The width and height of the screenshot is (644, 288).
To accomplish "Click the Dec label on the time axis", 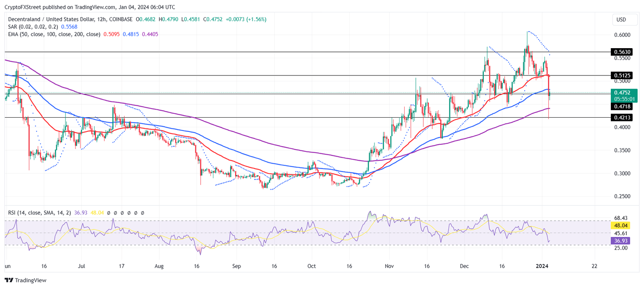I will [x=465, y=265].
